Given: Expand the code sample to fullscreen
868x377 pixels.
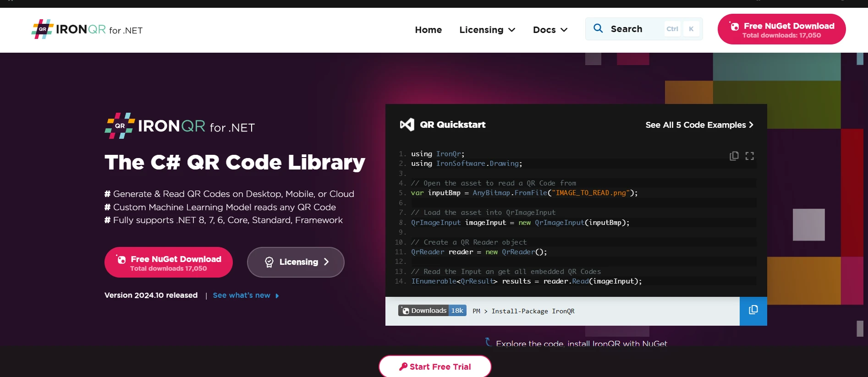Looking at the screenshot, I should coord(749,156).
